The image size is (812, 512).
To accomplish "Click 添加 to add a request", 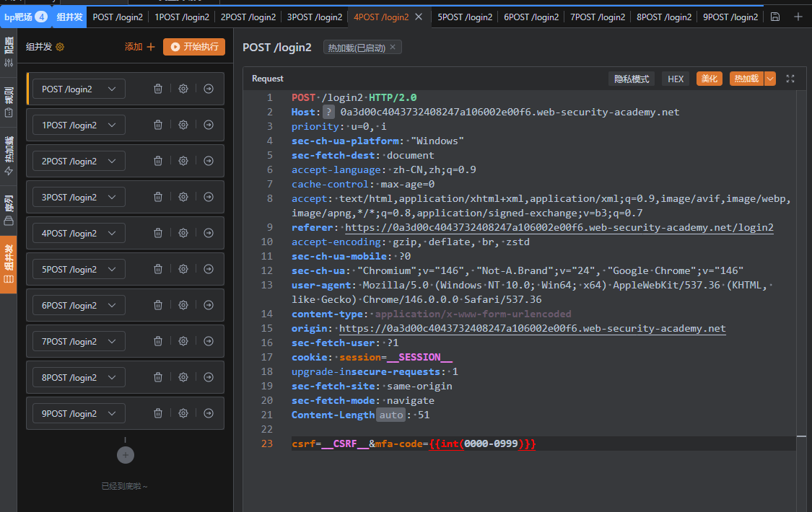I will [x=139, y=47].
